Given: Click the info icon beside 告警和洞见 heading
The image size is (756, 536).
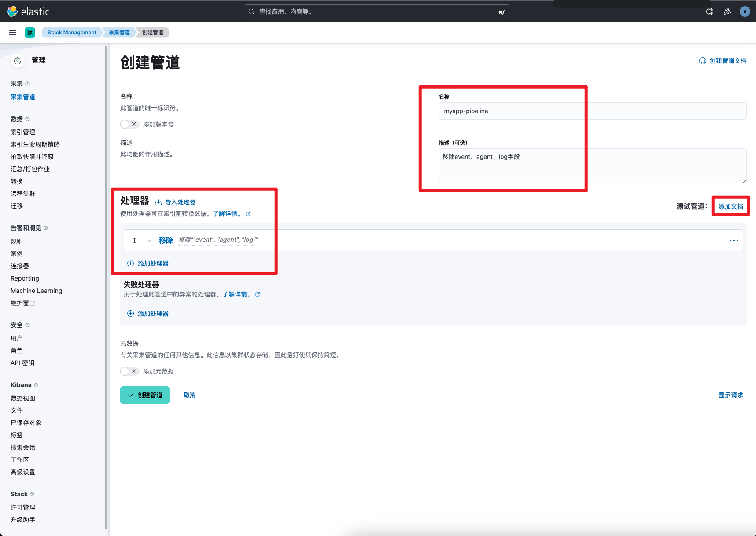Looking at the screenshot, I should tap(46, 228).
